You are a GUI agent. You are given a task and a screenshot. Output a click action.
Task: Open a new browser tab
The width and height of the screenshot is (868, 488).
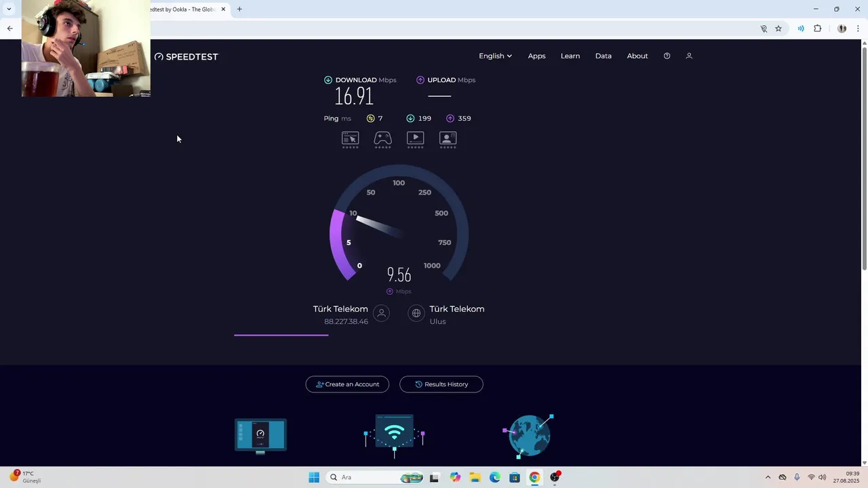pyautogui.click(x=239, y=9)
